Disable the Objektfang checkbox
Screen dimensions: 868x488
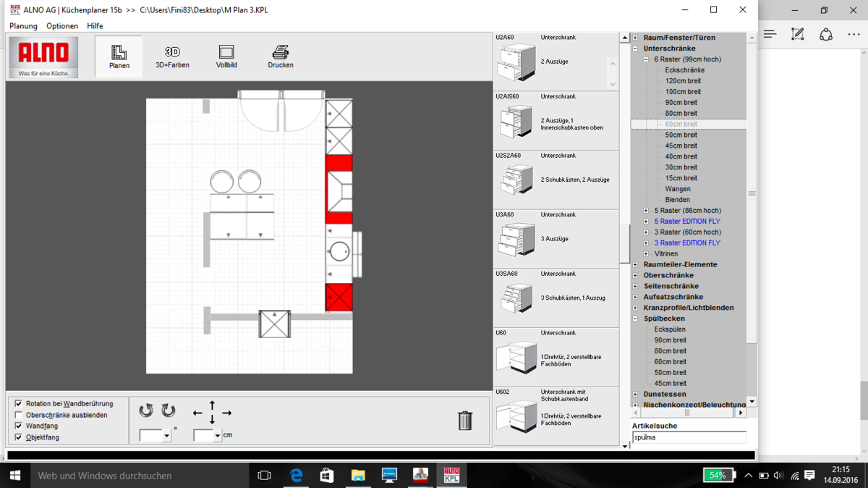tap(19, 437)
